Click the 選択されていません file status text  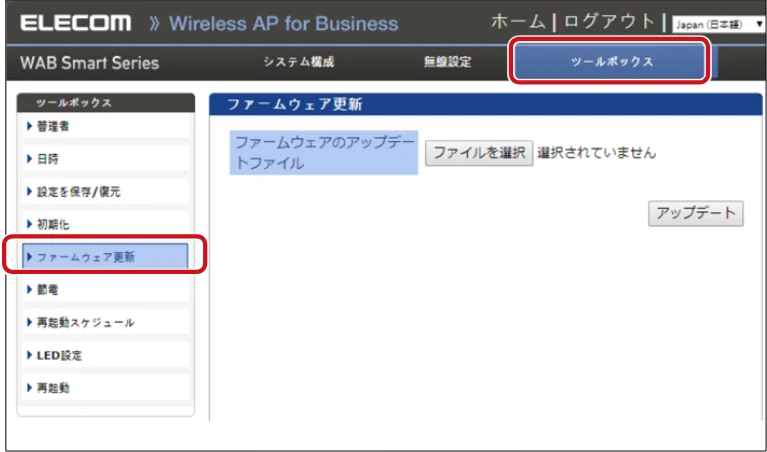tap(596, 153)
